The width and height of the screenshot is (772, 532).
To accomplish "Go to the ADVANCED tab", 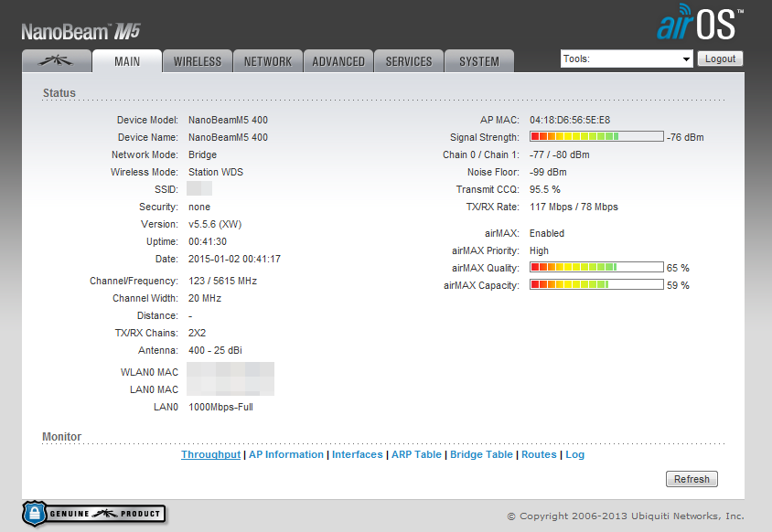I will pos(338,61).
